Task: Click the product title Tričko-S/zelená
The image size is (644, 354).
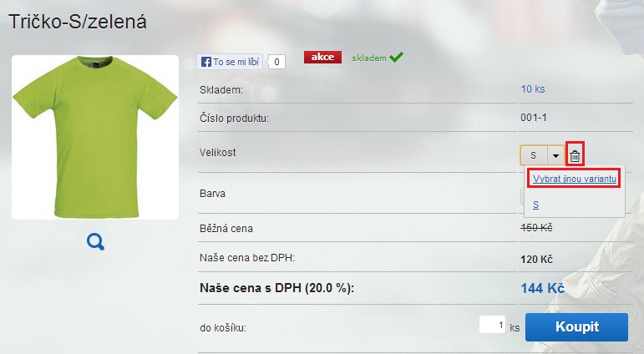Action: tap(77, 22)
